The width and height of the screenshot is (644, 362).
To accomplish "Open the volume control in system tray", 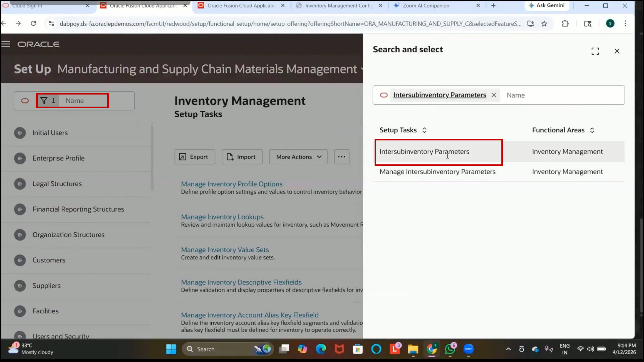I will tap(591, 349).
